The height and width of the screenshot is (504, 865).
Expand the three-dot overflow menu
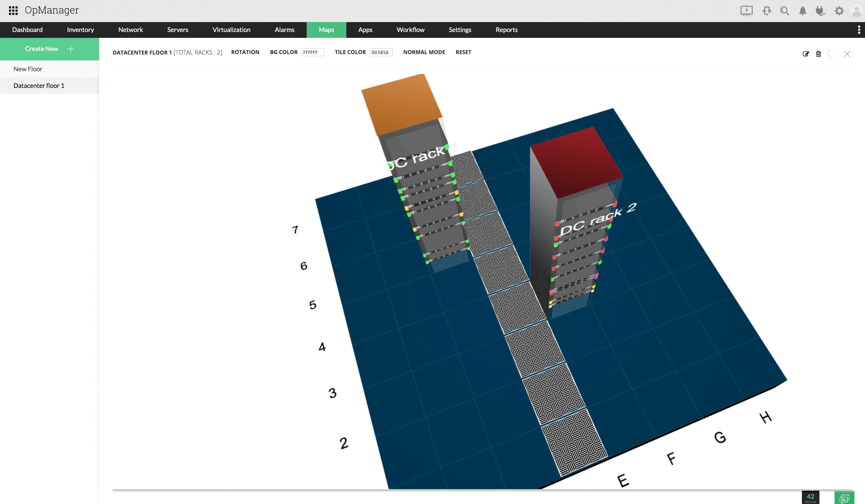pos(859,30)
